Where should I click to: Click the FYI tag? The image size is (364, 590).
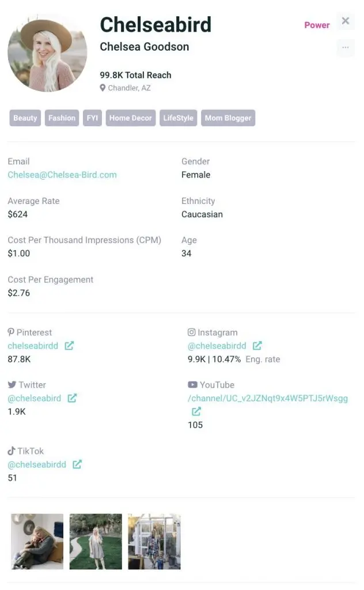pyautogui.click(x=92, y=118)
